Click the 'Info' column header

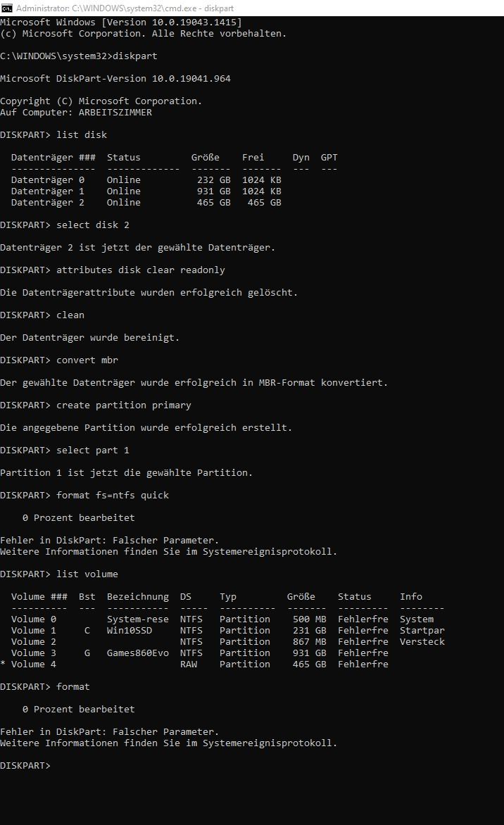pyautogui.click(x=411, y=597)
